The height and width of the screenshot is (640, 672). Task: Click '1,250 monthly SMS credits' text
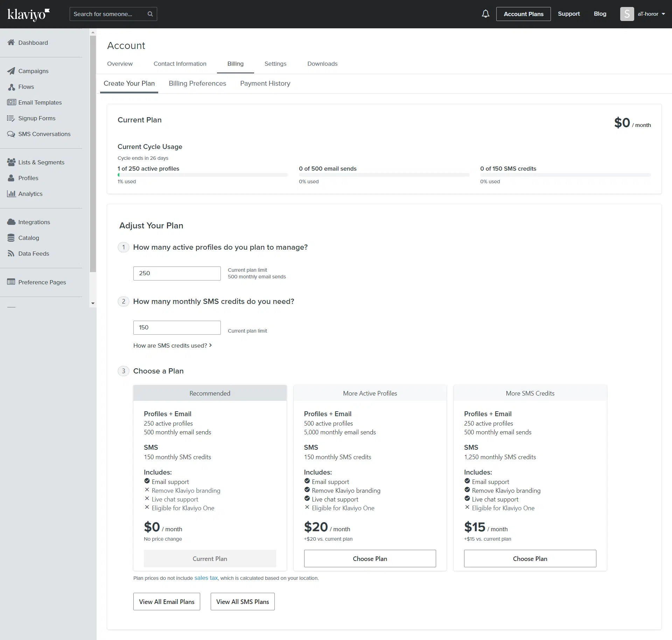point(500,457)
